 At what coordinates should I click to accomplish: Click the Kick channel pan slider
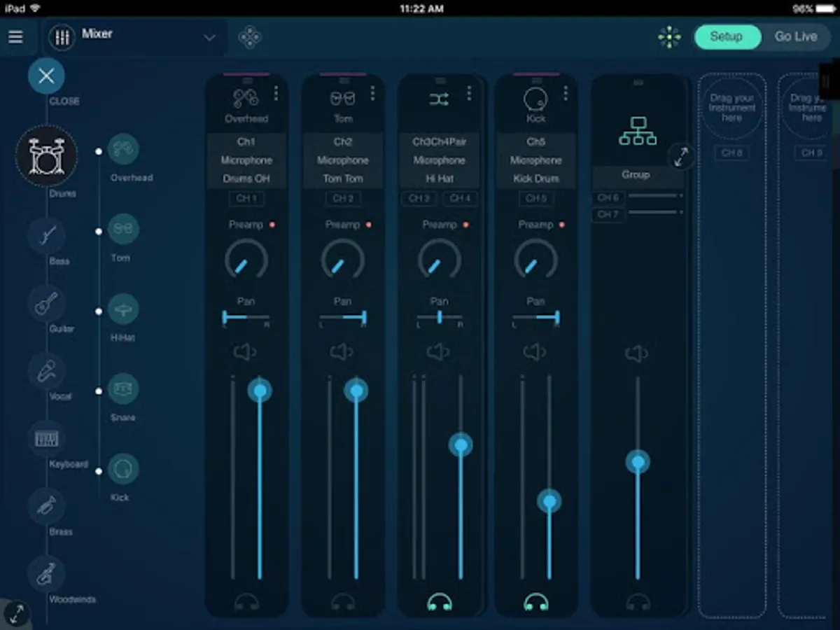click(x=535, y=318)
